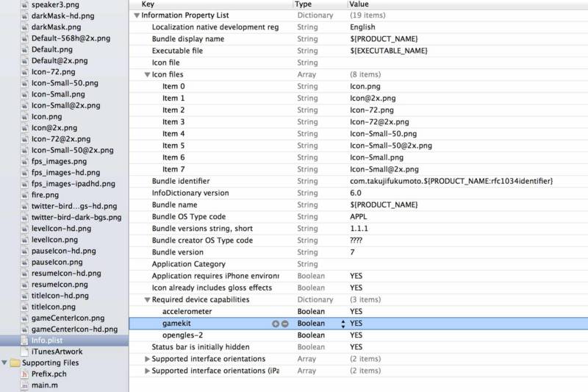Click the levelIcon.png file icon
The width and height of the screenshot is (588, 392).
[24, 240]
